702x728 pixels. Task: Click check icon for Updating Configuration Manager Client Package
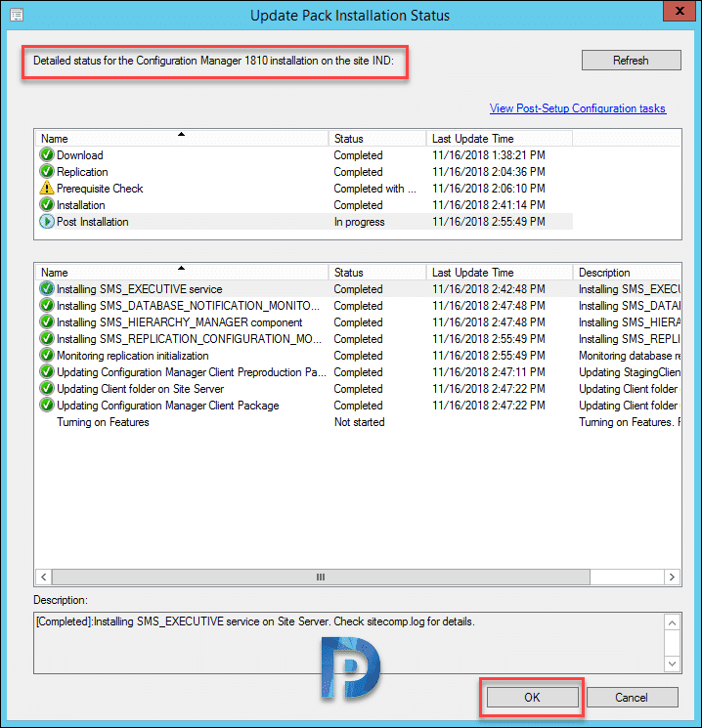coord(47,406)
